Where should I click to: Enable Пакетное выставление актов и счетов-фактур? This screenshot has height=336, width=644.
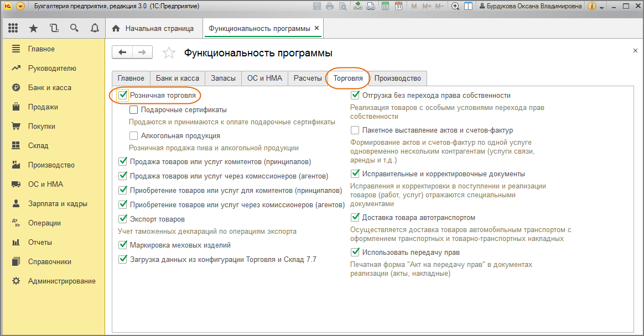[x=355, y=130]
